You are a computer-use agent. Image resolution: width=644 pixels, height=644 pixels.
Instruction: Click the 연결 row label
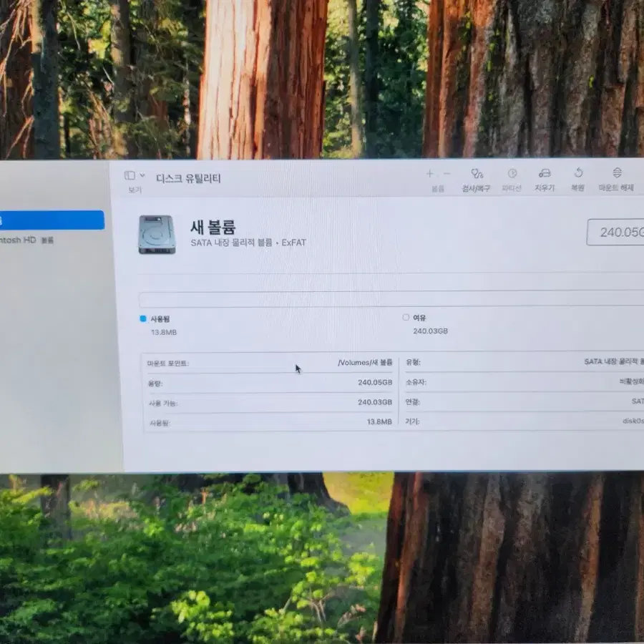[413, 402]
